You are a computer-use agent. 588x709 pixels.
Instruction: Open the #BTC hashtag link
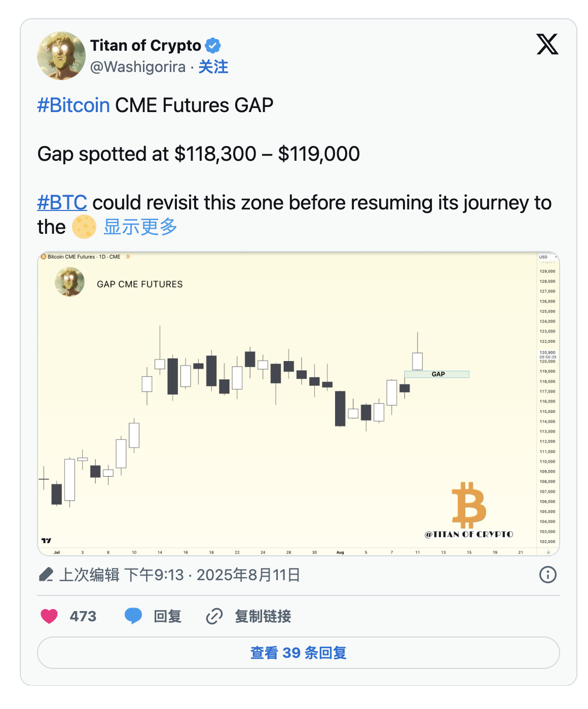pyautogui.click(x=62, y=203)
